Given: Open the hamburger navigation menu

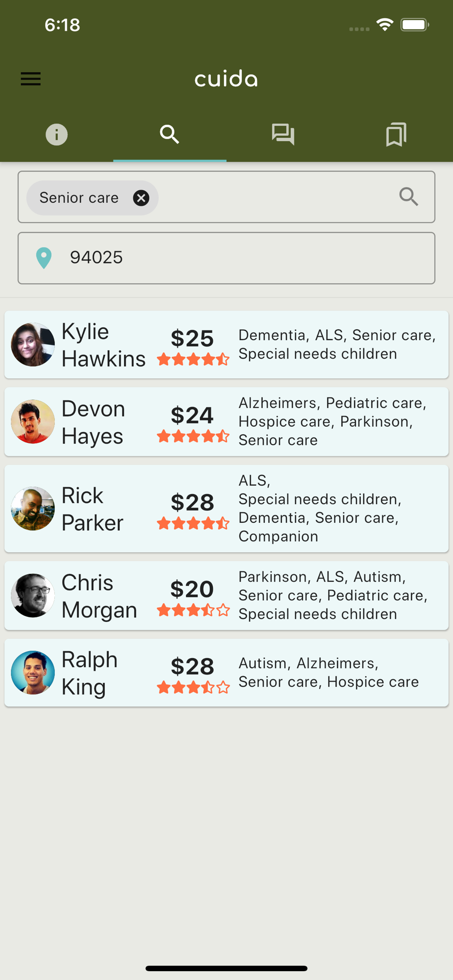Looking at the screenshot, I should pos(30,79).
